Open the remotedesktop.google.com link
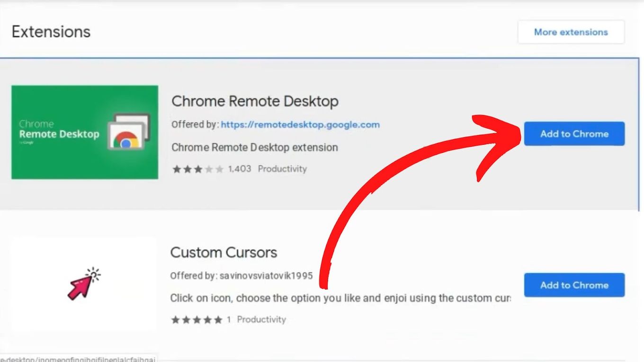Viewport: 644px width, 362px height. pos(299,124)
